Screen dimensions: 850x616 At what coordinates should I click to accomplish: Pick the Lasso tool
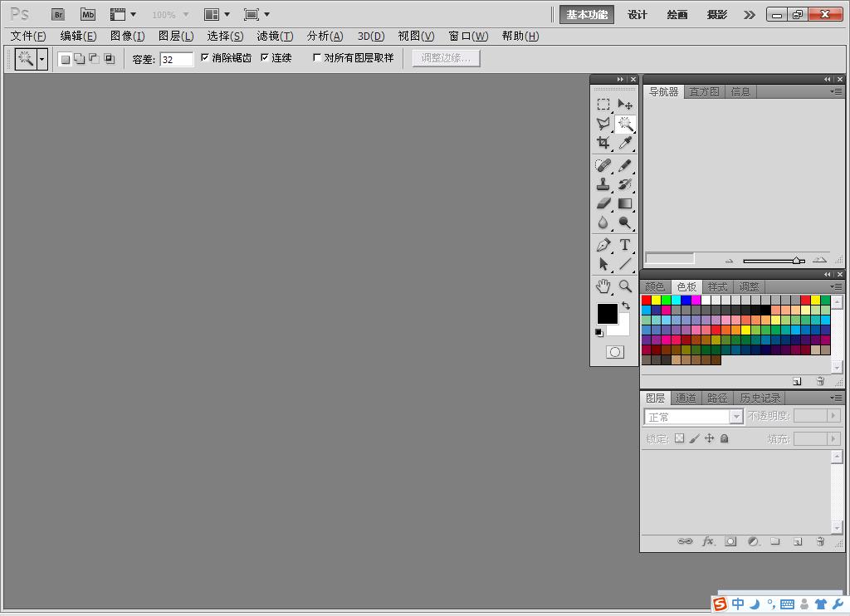603,124
